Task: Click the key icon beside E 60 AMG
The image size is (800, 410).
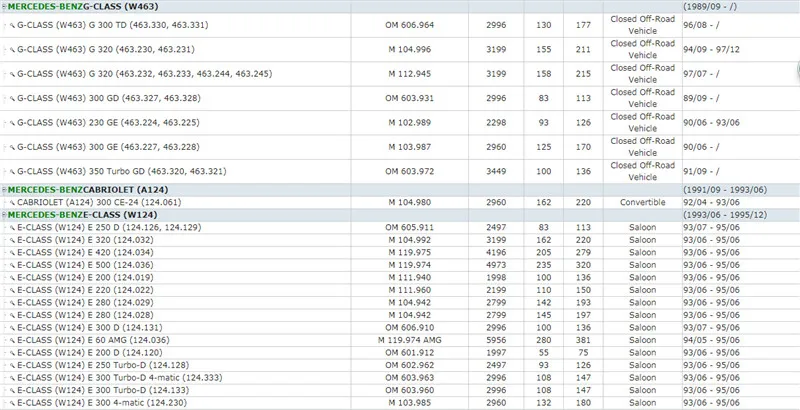Action: [12, 340]
